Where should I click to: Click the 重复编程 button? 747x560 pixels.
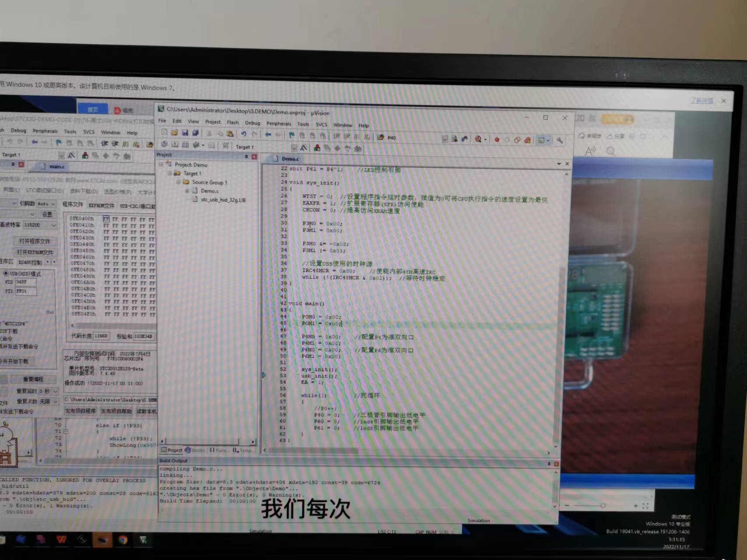click(x=33, y=379)
